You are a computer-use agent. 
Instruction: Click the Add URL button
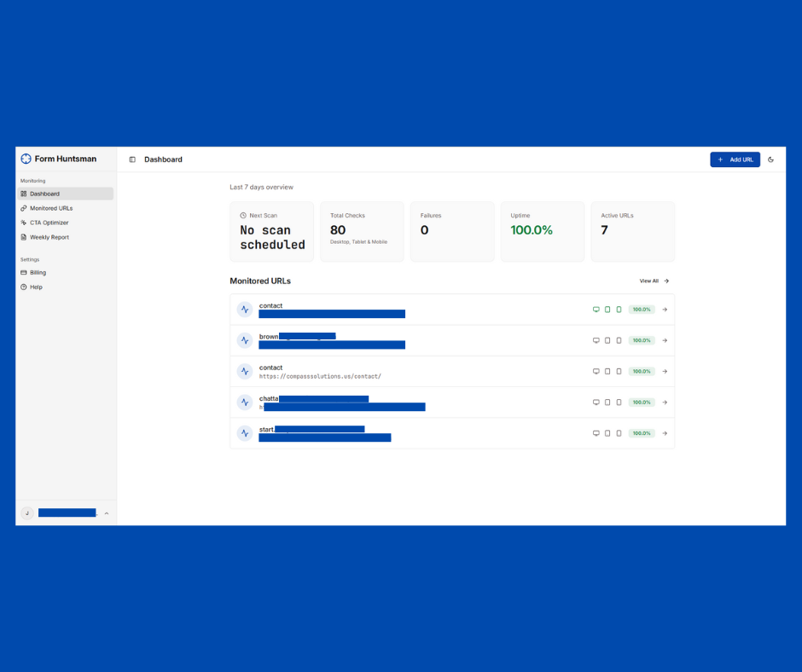(x=735, y=159)
